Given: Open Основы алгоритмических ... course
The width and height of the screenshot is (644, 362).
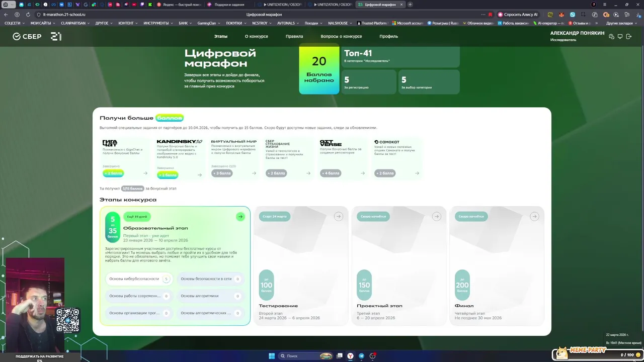Looking at the screenshot, I should click(x=211, y=313).
